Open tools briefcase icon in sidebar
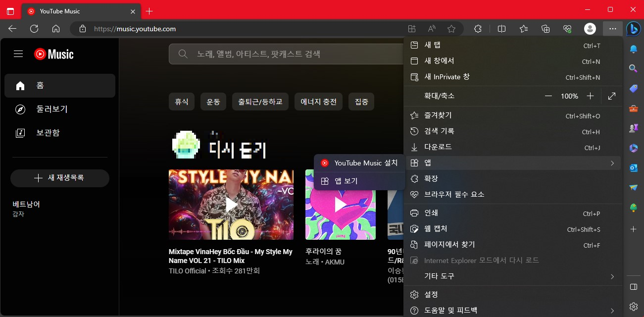This screenshot has height=317, width=644. pos(633,108)
